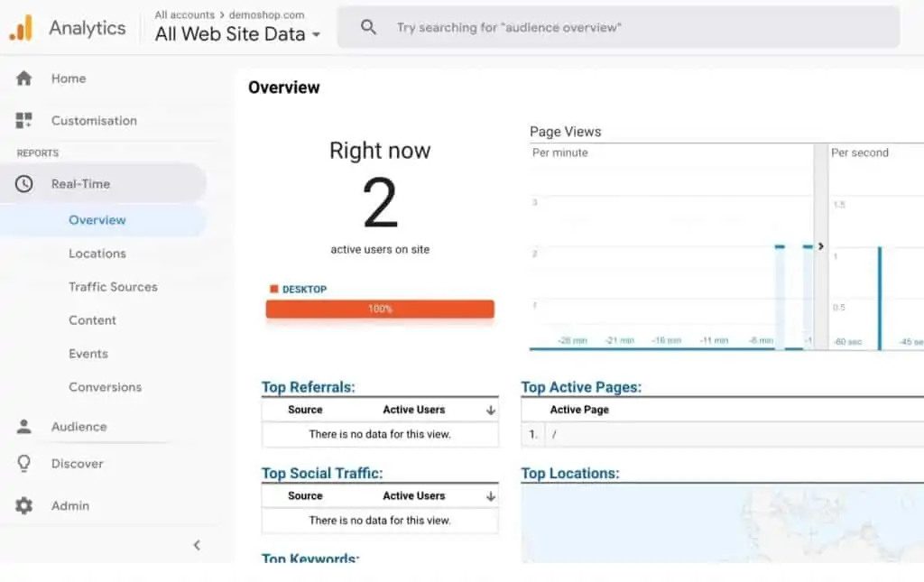Collapse the sidebar with the chevron
Viewport: 924px width, 582px height.
[x=197, y=545]
